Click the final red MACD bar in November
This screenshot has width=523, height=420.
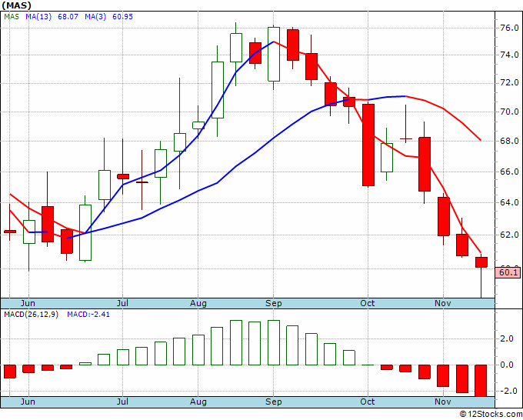481,381
